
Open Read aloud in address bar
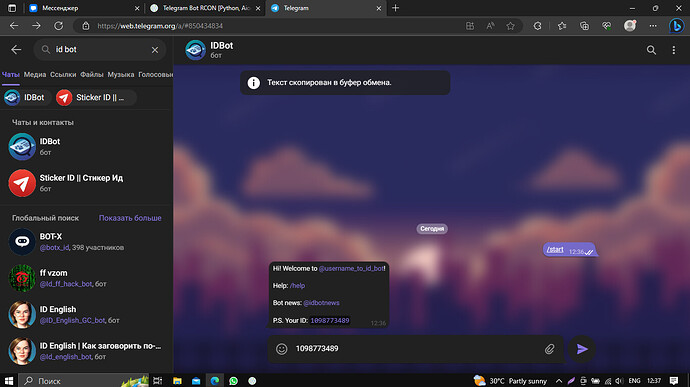490,26
